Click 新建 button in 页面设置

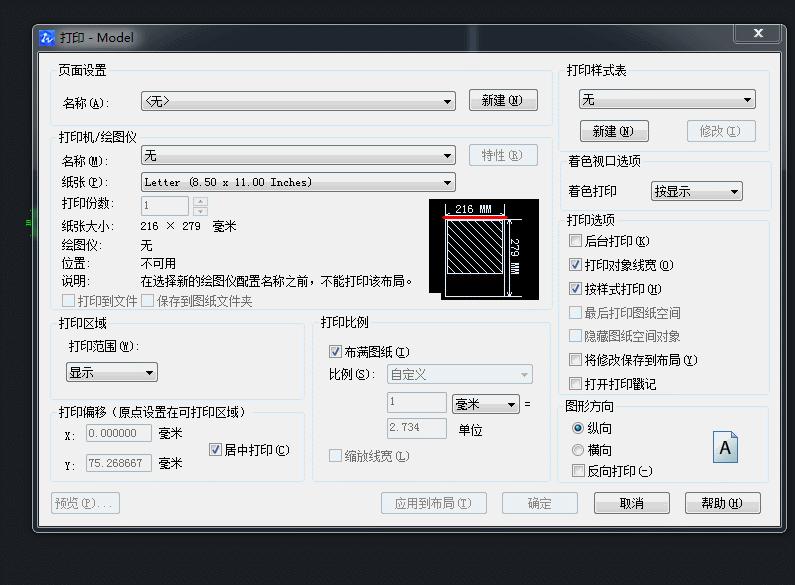tap(503, 100)
